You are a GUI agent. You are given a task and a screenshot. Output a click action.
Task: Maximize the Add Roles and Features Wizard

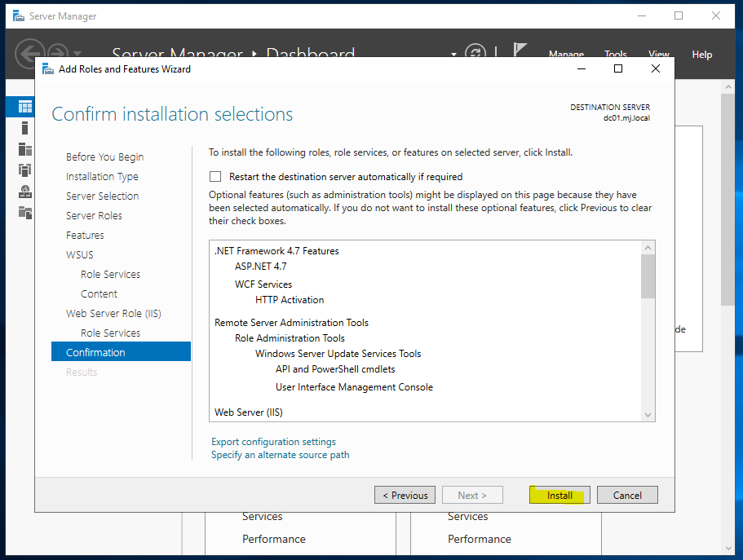tap(618, 69)
